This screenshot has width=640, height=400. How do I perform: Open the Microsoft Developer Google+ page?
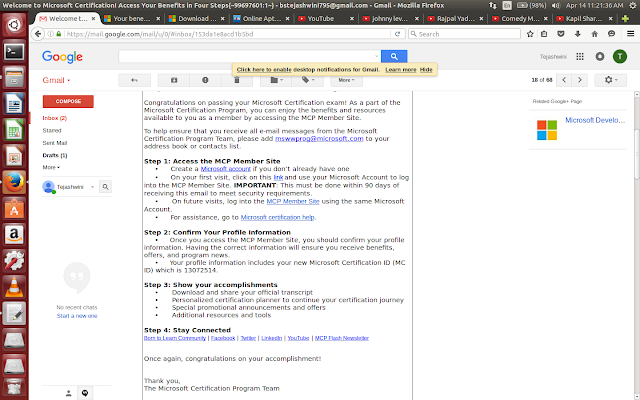pyautogui.click(x=595, y=120)
